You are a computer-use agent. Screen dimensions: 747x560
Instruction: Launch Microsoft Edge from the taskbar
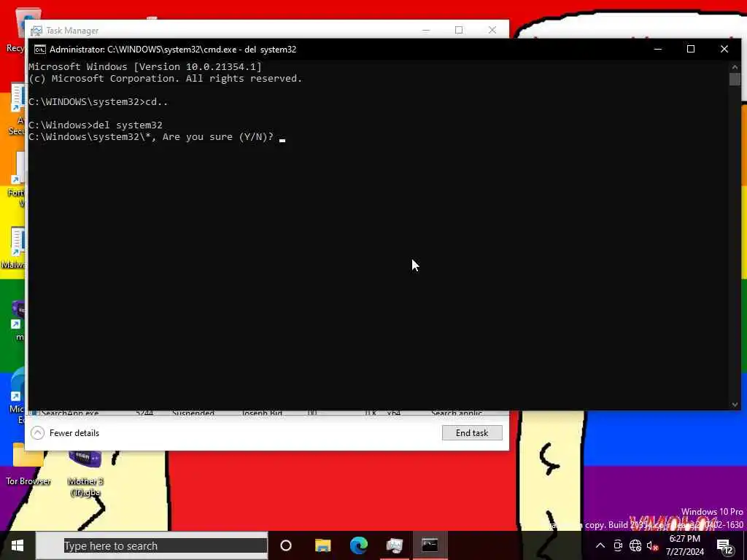click(x=359, y=545)
